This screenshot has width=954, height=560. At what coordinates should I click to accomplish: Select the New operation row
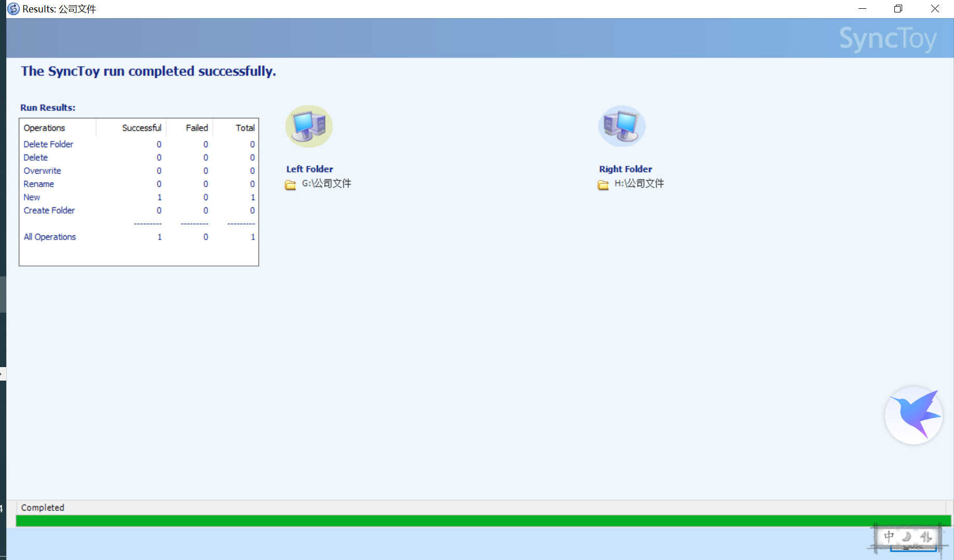[x=32, y=197]
